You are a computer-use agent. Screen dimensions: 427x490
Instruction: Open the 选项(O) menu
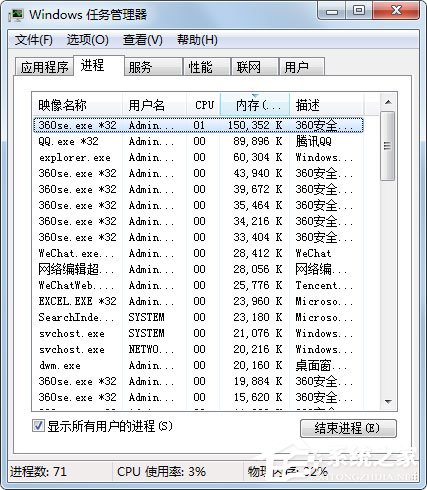[x=88, y=40]
